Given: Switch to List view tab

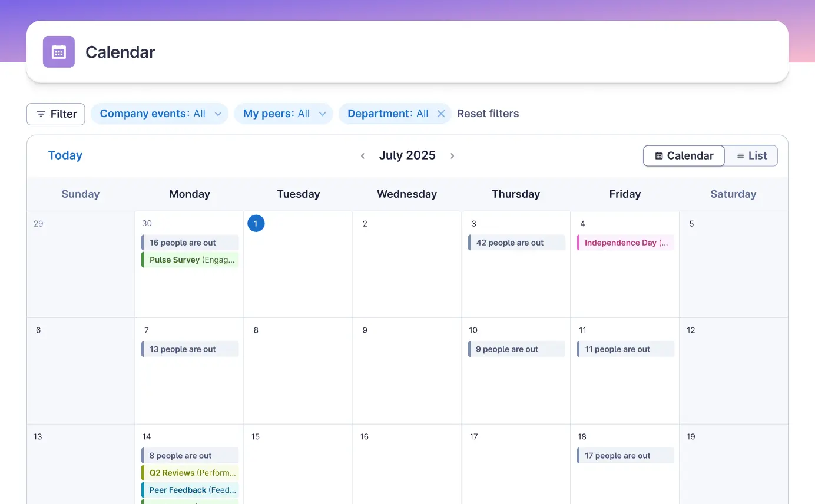Looking at the screenshot, I should click(x=751, y=156).
